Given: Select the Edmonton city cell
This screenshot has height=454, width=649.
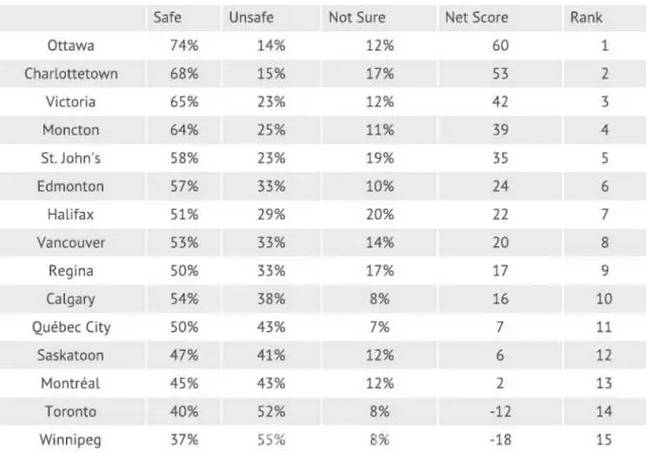Looking at the screenshot, I should pos(70,186).
